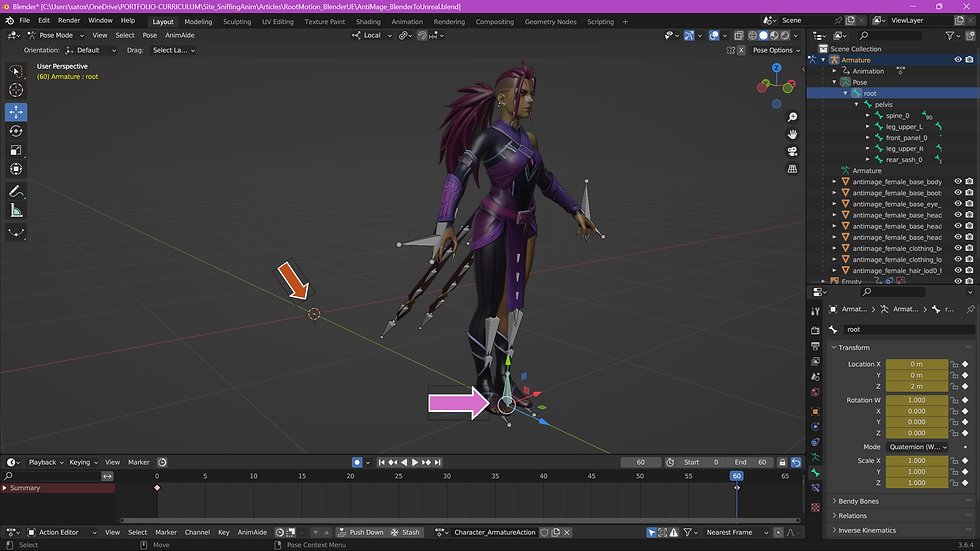Click the viewport zoom magnifier icon

point(792,117)
